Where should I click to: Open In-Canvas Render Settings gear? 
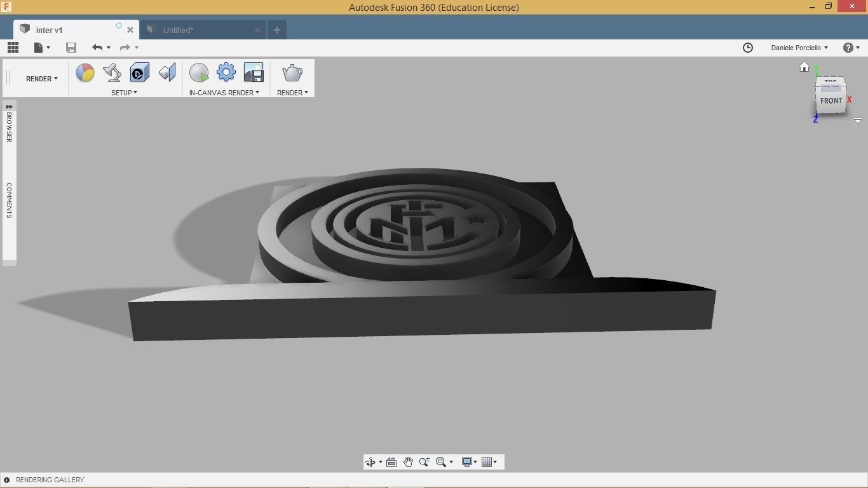tap(226, 72)
